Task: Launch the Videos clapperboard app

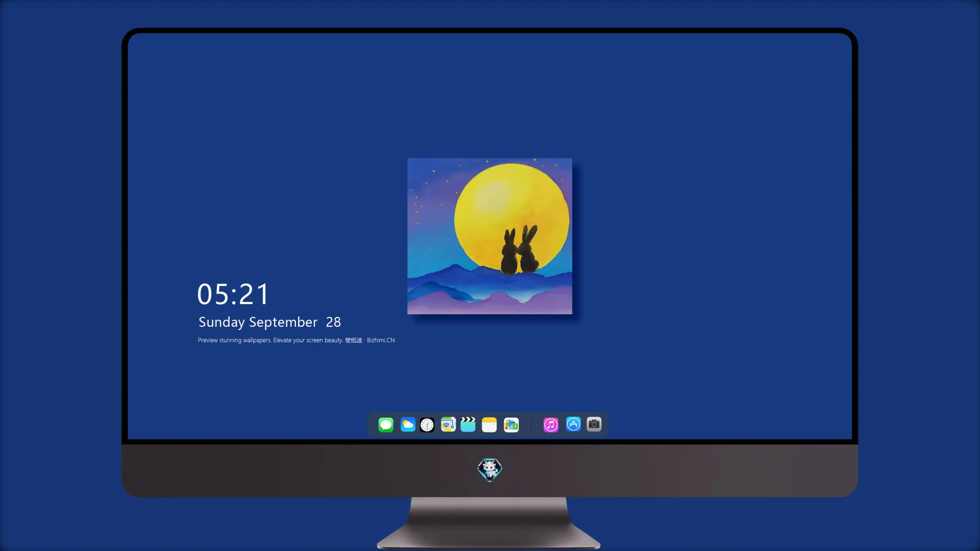Action: click(468, 424)
